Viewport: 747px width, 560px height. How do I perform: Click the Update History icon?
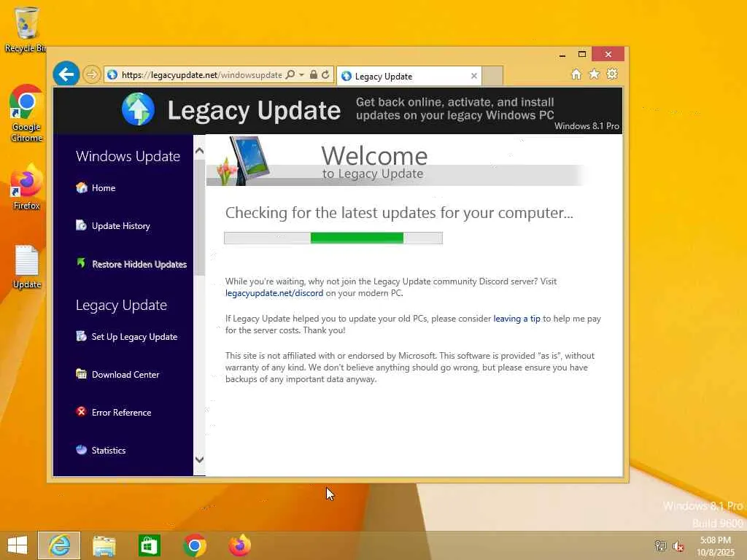pyautogui.click(x=82, y=225)
